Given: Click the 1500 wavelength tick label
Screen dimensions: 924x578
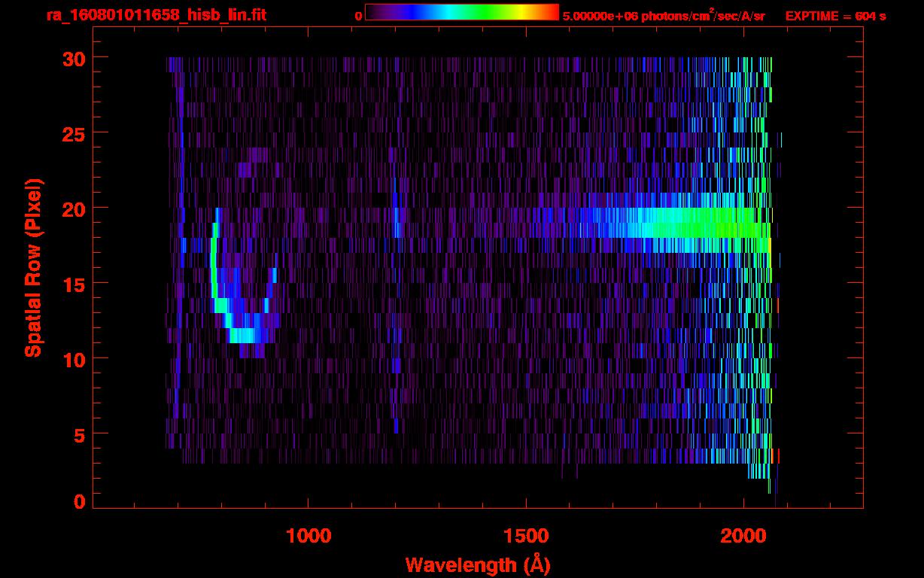Looking at the screenshot, I should [526, 536].
